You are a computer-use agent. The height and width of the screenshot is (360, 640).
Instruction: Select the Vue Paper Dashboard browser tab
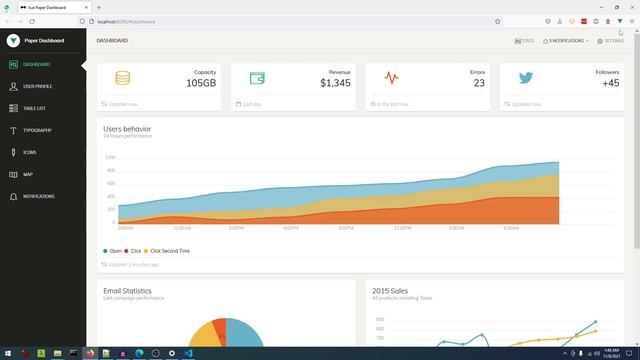coord(54,7)
